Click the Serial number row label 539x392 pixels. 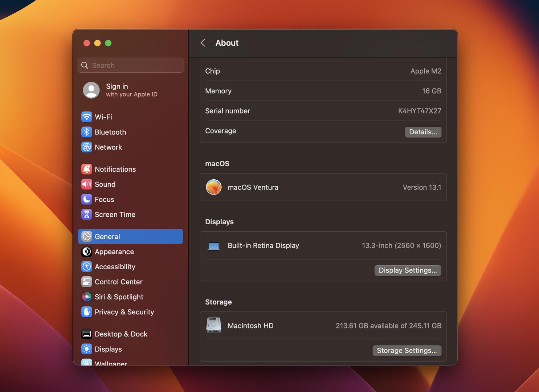[228, 111]
